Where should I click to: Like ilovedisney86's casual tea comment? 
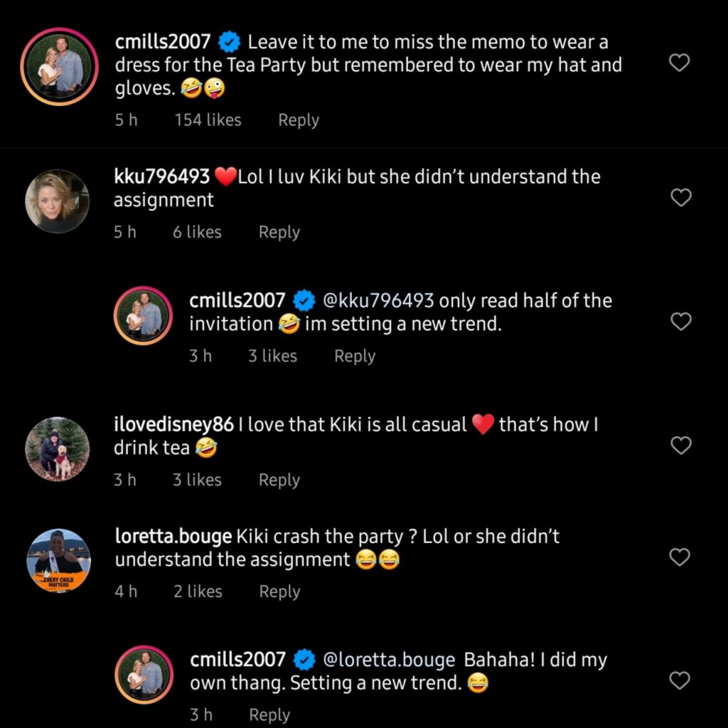681,446
